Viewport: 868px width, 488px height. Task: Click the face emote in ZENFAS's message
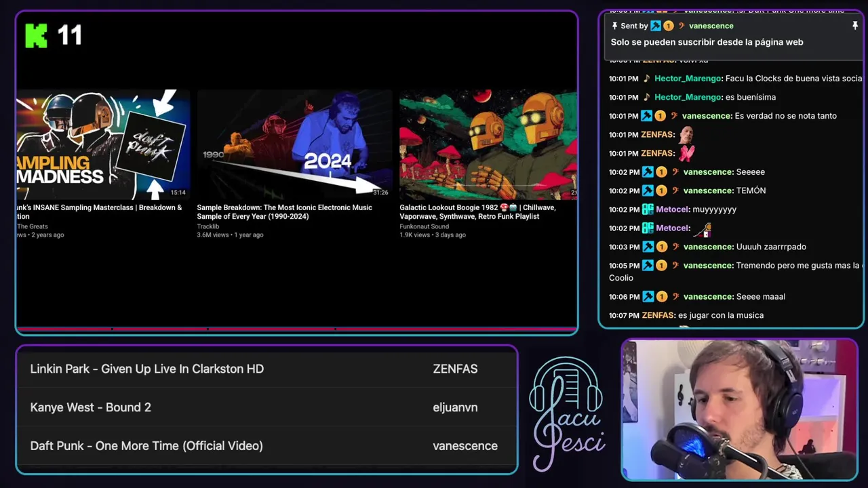click(x=686, y=134)
